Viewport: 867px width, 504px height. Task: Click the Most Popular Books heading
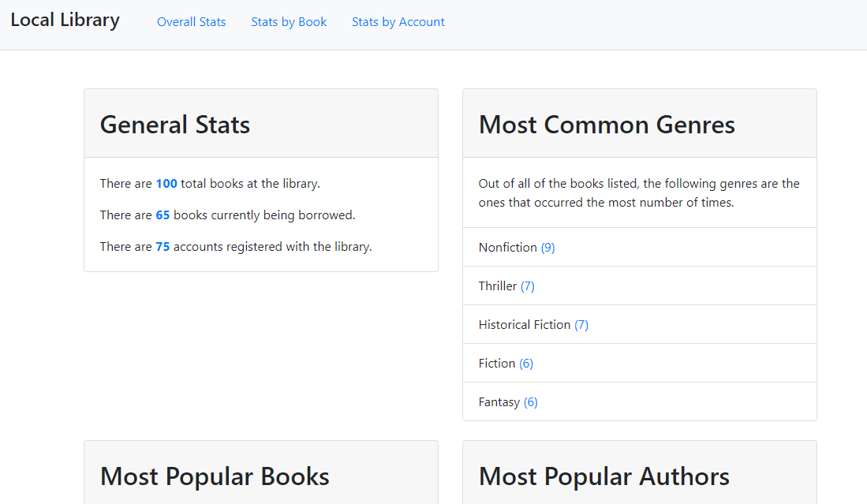point(215,476)
